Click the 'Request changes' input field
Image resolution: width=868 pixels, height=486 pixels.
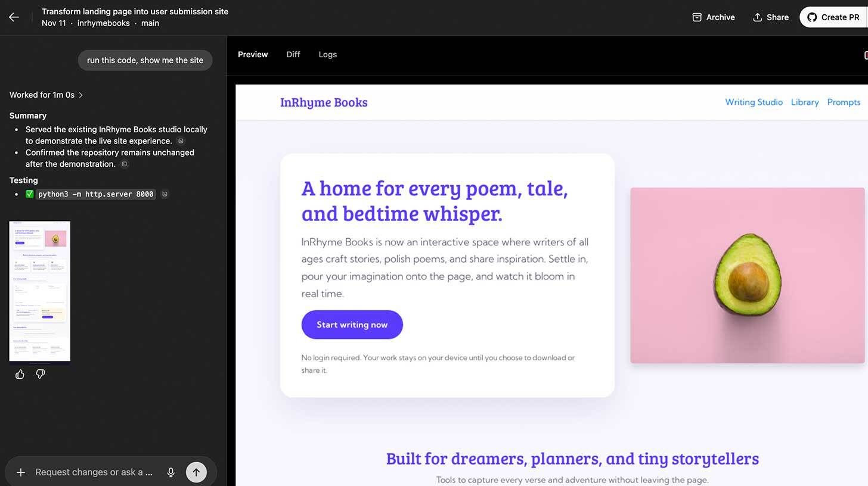tap(92, 472)
